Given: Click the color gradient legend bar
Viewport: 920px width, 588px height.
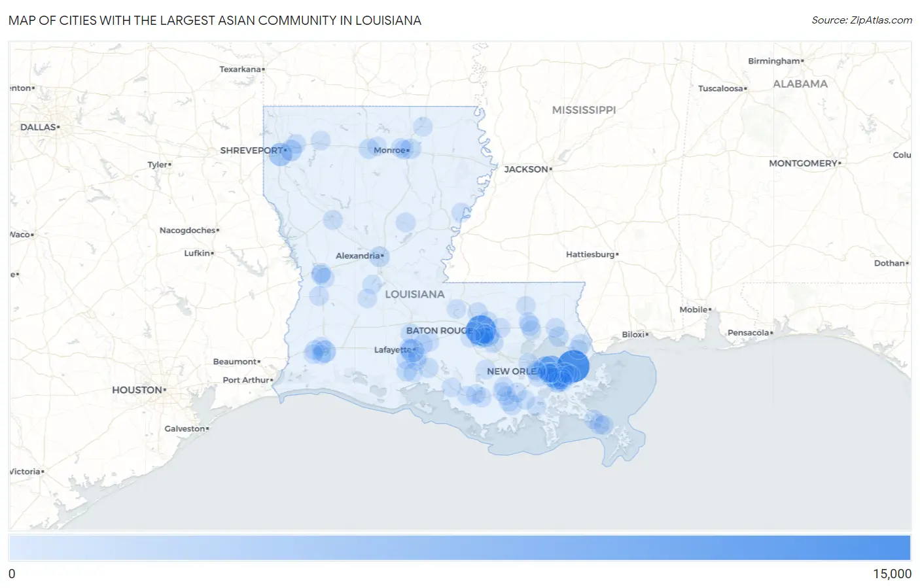Looking at the screenshot, I should (x=459, y=548).
